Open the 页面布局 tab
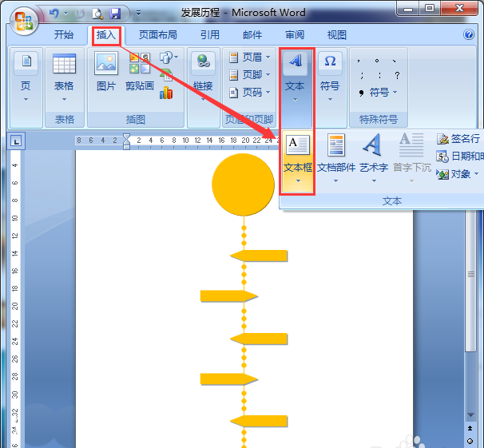This screenshot has width=484, height=448. click(x=157, y=35)
